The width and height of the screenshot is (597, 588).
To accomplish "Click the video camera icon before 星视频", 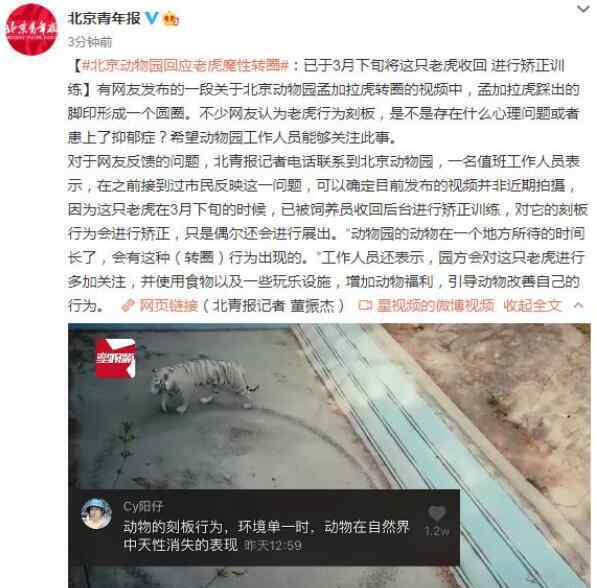I will [x=365, y=305].
